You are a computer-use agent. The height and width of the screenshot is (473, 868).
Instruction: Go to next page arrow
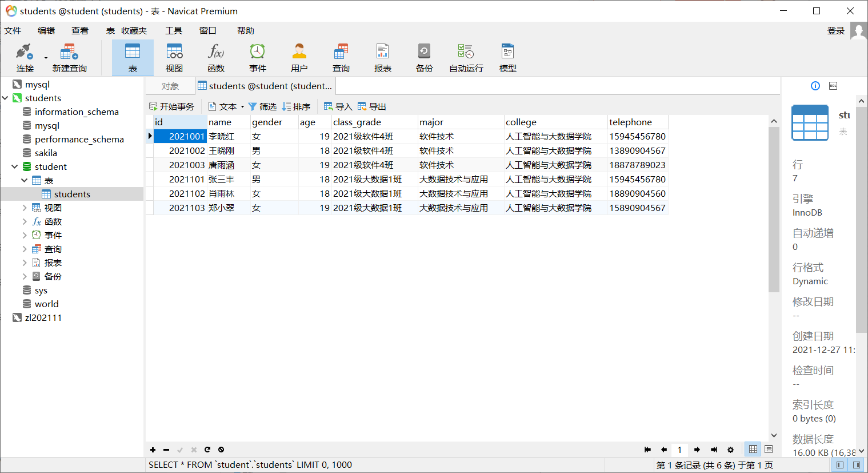pos(697,450)
